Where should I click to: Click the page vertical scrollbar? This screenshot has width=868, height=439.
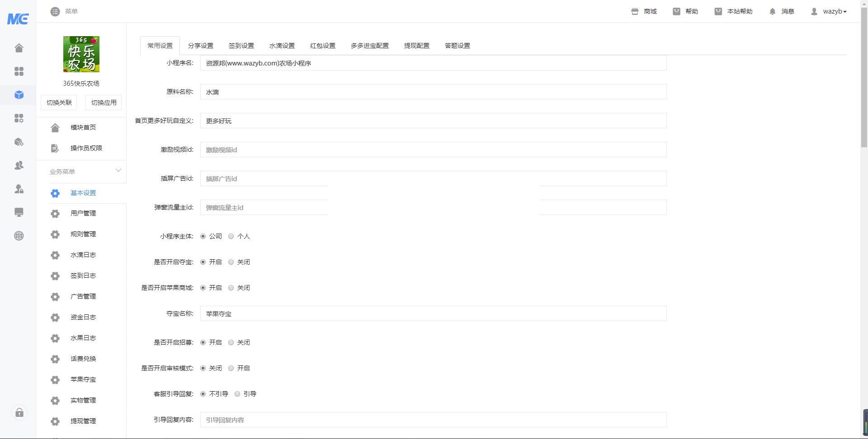click(x=864, y=77)
